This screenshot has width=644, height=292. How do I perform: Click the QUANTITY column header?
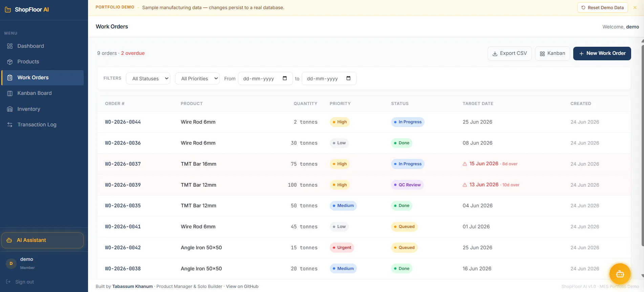pyautogui.click(x=305, y=104)
